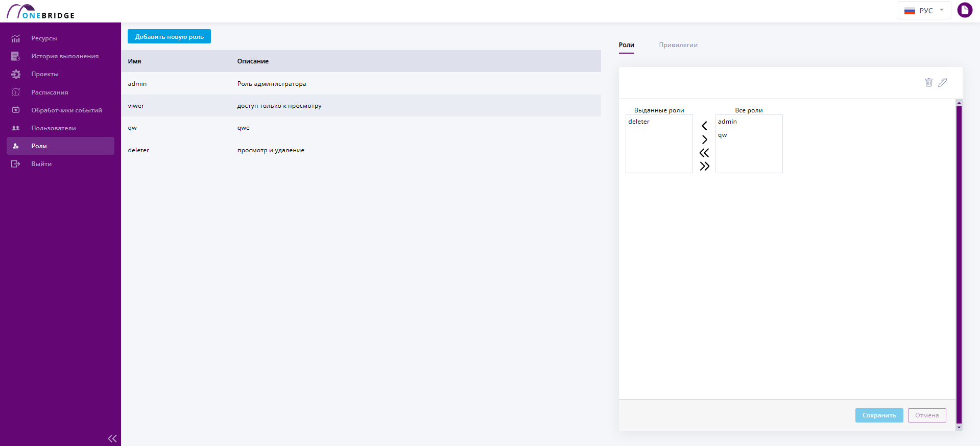Click the Сохранить button
980x446 pixels.
879,415
